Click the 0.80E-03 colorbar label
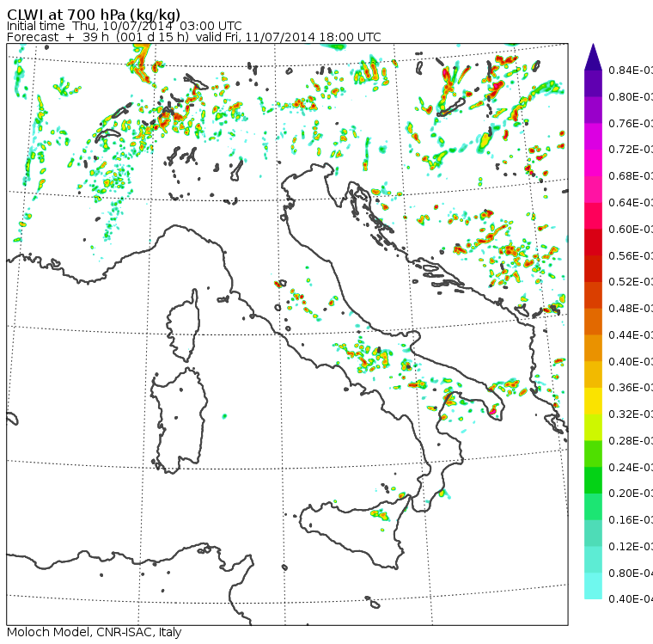The width and height of the screenshot is (653, 644). 631,96
